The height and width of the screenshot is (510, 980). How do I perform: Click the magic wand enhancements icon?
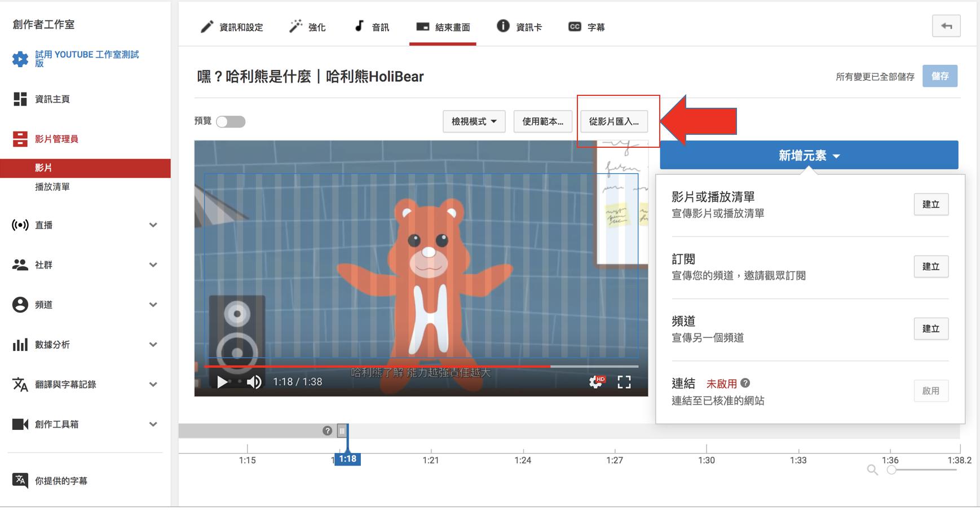pyautogui.click(x=295, y=27)
